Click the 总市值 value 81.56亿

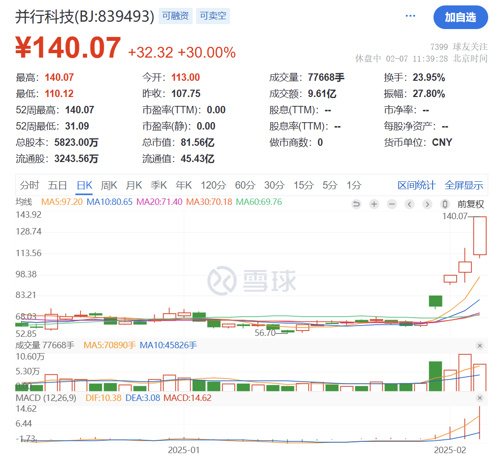pyautogui.click(x=197, y=143)
